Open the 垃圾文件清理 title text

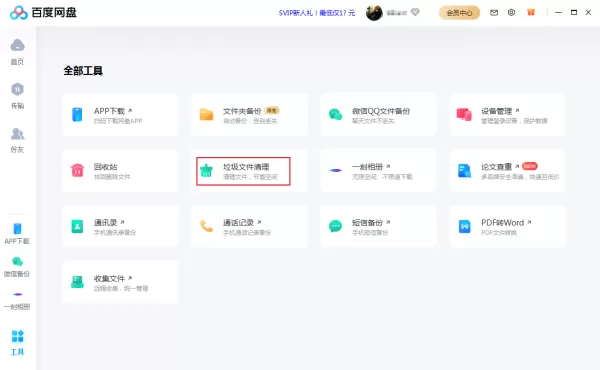246,167
